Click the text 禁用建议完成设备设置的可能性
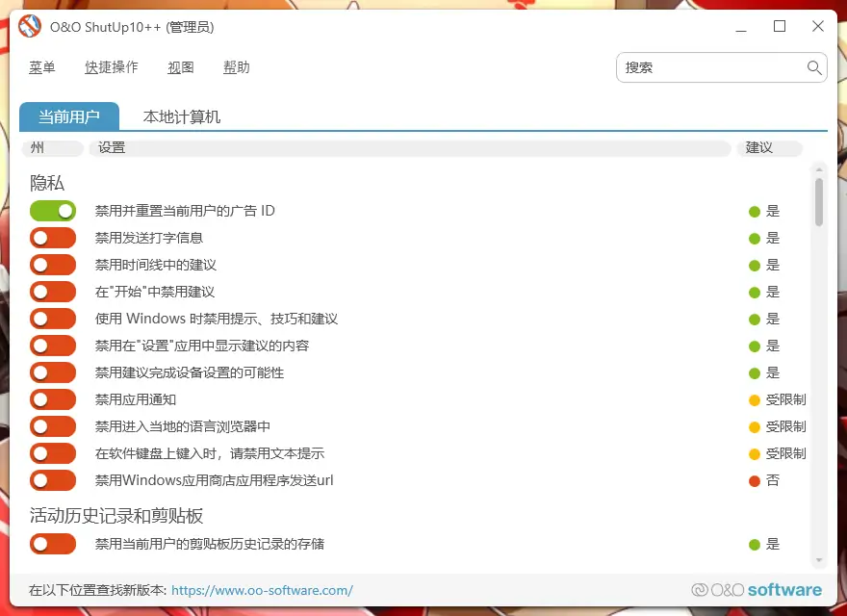The image size is (847, 616). (x=189, y=372)
